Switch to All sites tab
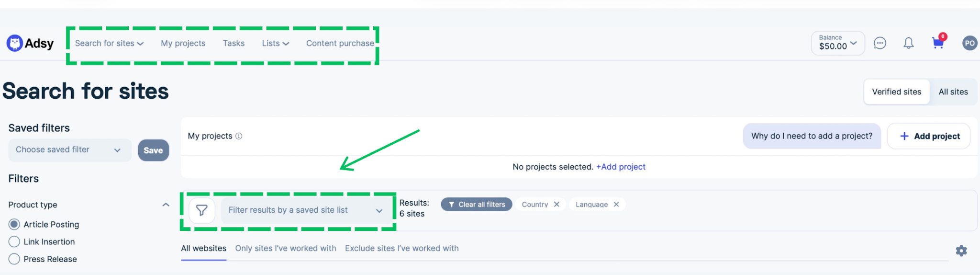The height and width of the screenshot is (275, 980). point(953,92)
